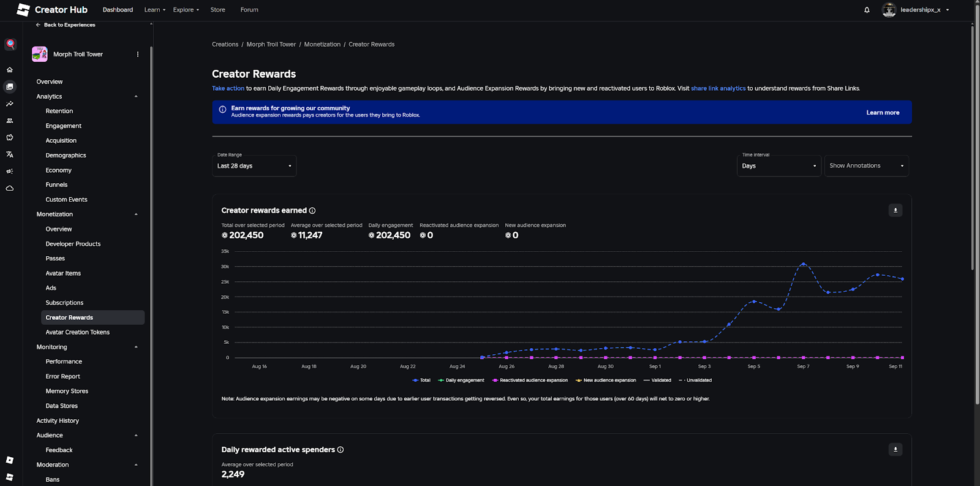Image resolution: width=980 pixels, height=486 pixels.
Task: Open the Date Range dropdown showing Last 28 days
Action: (254, 166)
